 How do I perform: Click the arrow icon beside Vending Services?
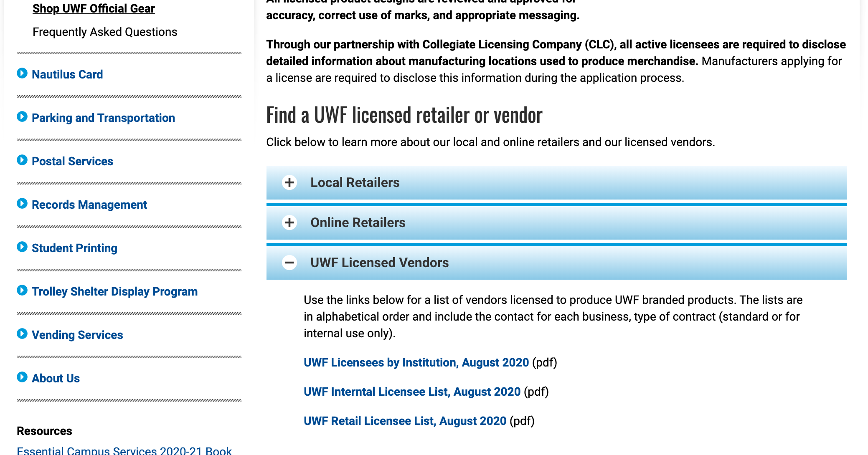(x=22, y=334)
